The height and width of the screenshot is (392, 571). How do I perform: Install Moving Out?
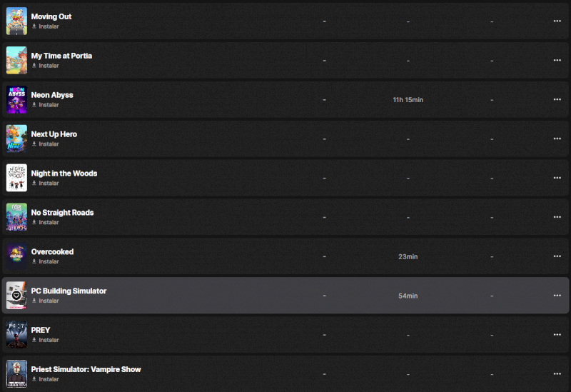46,26
